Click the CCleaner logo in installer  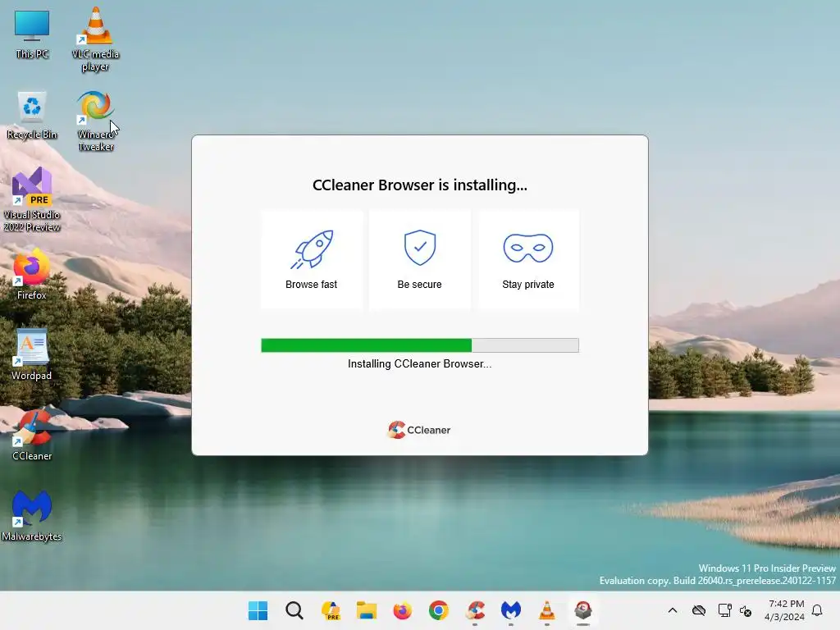click(419, 430)
